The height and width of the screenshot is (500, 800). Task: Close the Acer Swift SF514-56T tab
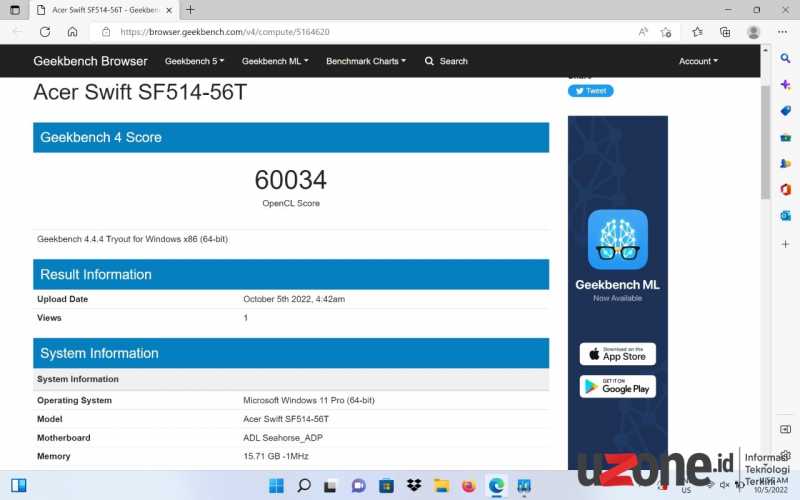[169, 10]
